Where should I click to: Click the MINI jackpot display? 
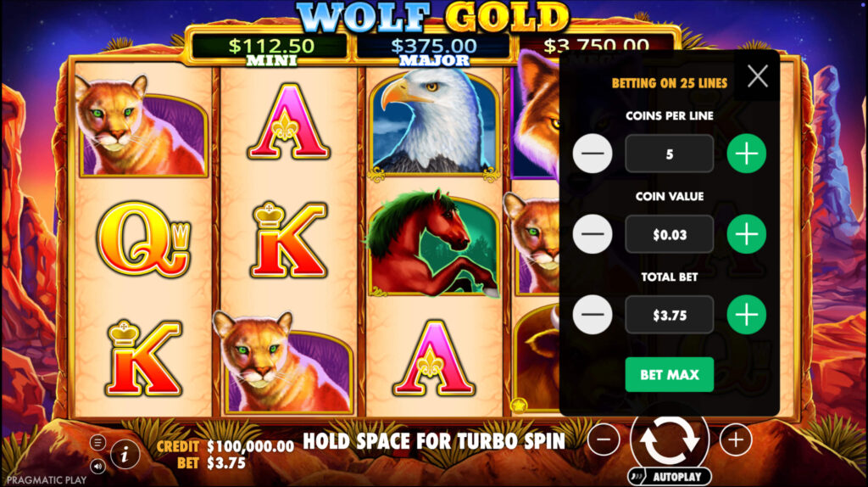270,50
